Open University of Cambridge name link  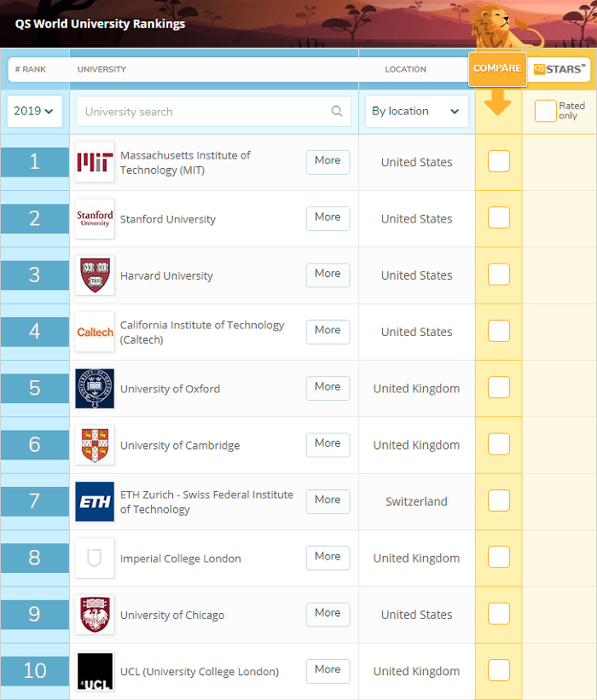click(x=180, y=446)
